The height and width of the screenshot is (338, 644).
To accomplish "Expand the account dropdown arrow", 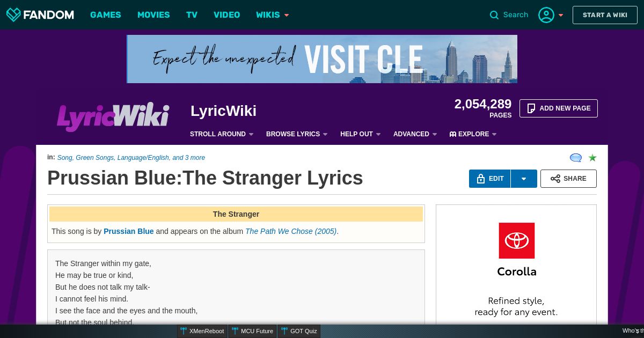I will pos(561,16).
